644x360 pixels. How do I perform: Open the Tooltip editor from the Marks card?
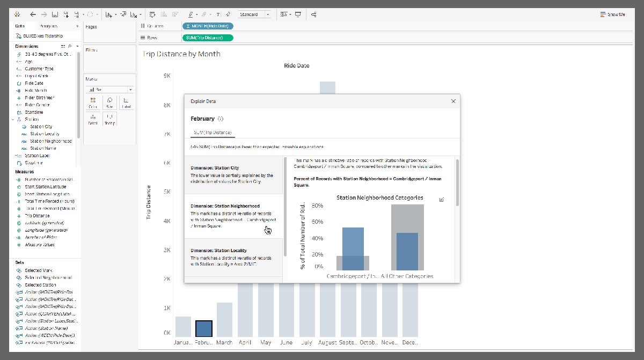(110, 117)
